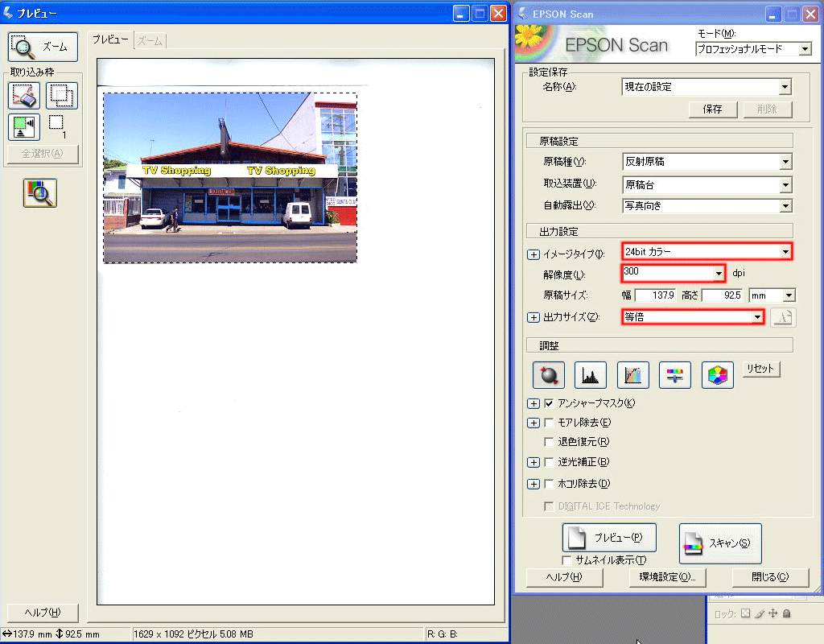Click the Preview (プレビュー(P)) page icon button
Screen dimensions: 824x644
[609, 537]
